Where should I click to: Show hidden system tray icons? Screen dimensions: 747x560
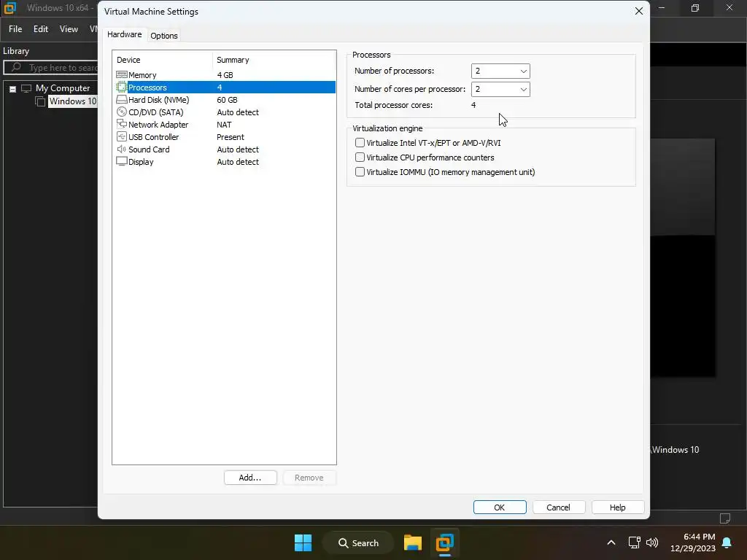point(611,542)
